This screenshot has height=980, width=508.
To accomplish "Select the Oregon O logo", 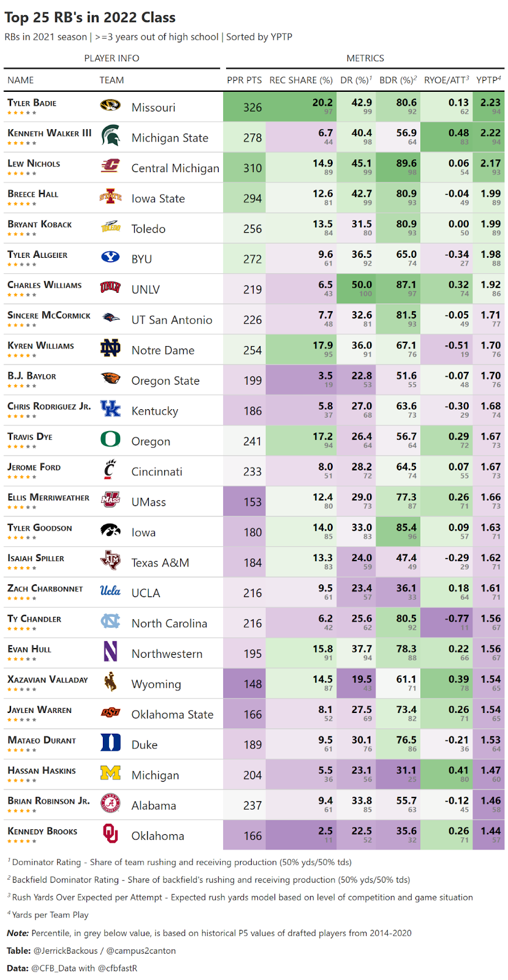I will 110,439.
